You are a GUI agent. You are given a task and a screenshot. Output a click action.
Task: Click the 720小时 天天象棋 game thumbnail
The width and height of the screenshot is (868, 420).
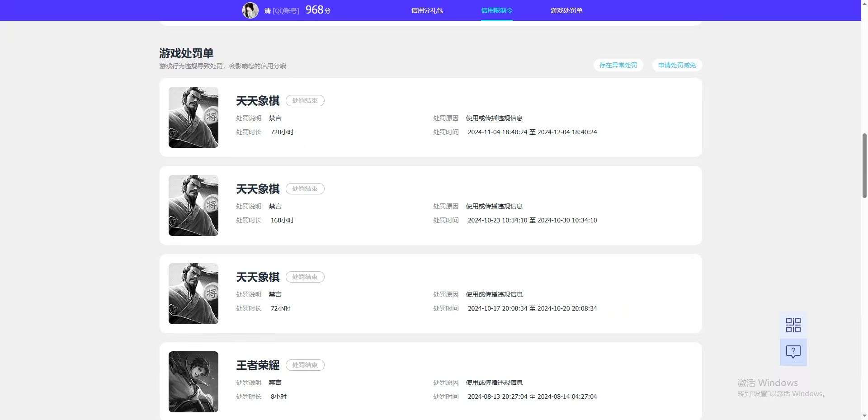(x=193, y=117)
